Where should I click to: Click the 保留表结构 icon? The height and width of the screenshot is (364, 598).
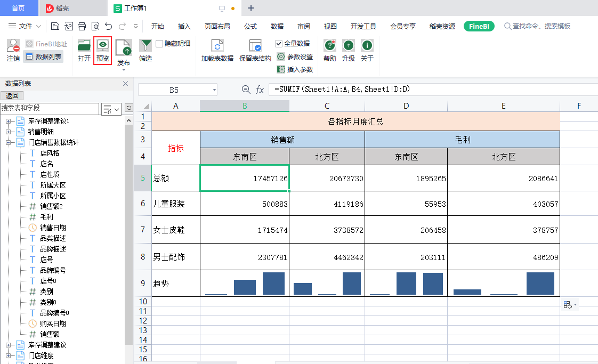tap(255, 45)
